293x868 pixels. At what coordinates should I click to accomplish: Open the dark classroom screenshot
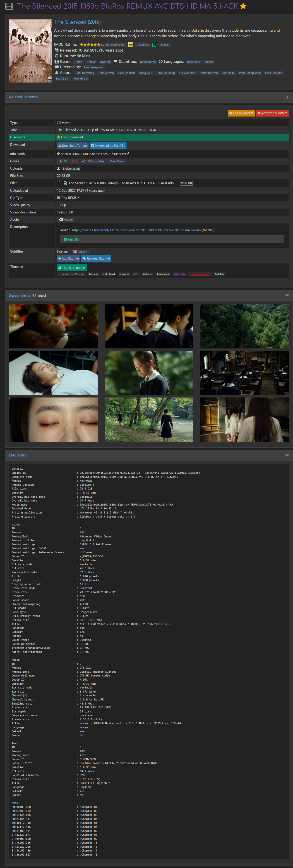click(x=244, y=373)
